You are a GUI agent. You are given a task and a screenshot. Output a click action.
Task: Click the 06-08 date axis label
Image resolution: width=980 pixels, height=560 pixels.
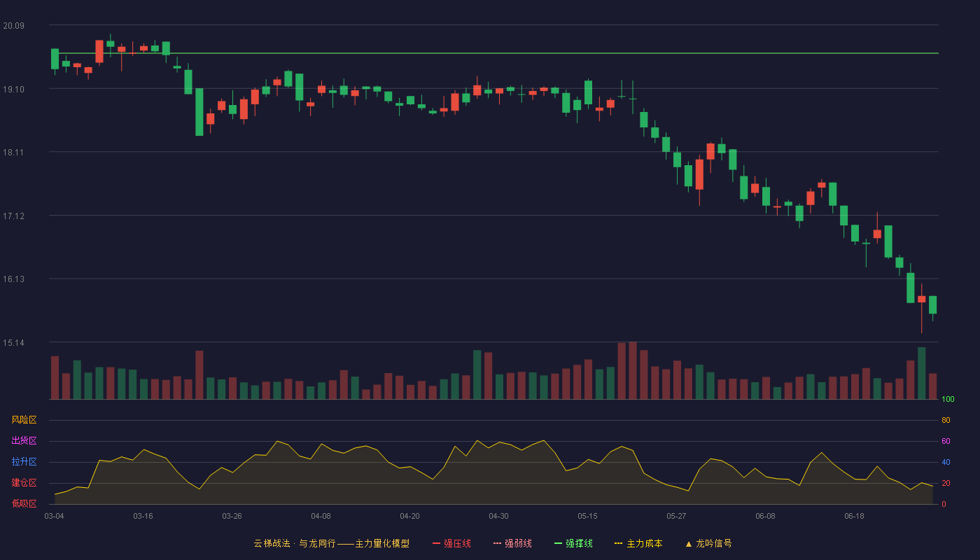tap(765, 516)
